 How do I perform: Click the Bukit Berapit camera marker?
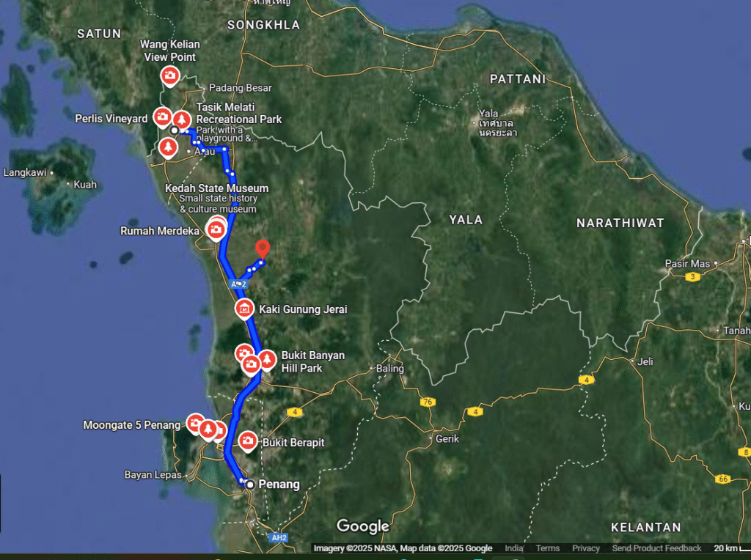tap(248, 441)
